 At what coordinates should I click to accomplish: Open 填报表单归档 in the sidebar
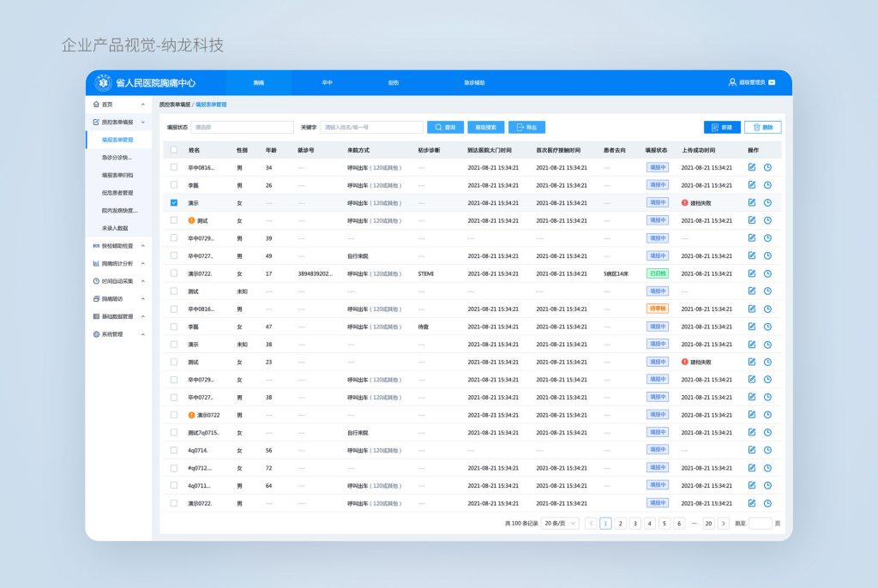[x=117, y=175]
